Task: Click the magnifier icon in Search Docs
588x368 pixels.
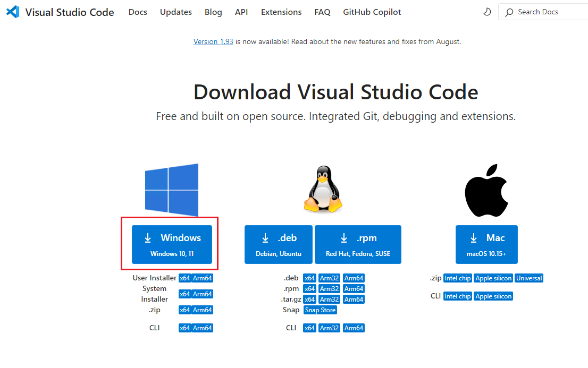Action: (509, 12)
